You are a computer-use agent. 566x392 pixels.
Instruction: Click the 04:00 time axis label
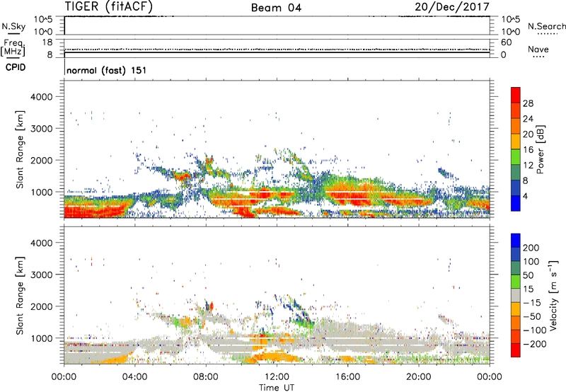[134, 377]
